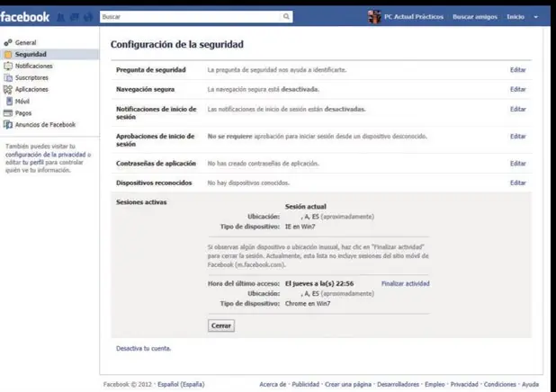The image size is (556, 392).
Task: Edit Contraseñas de aplicación setting
Action: (517, 164)
